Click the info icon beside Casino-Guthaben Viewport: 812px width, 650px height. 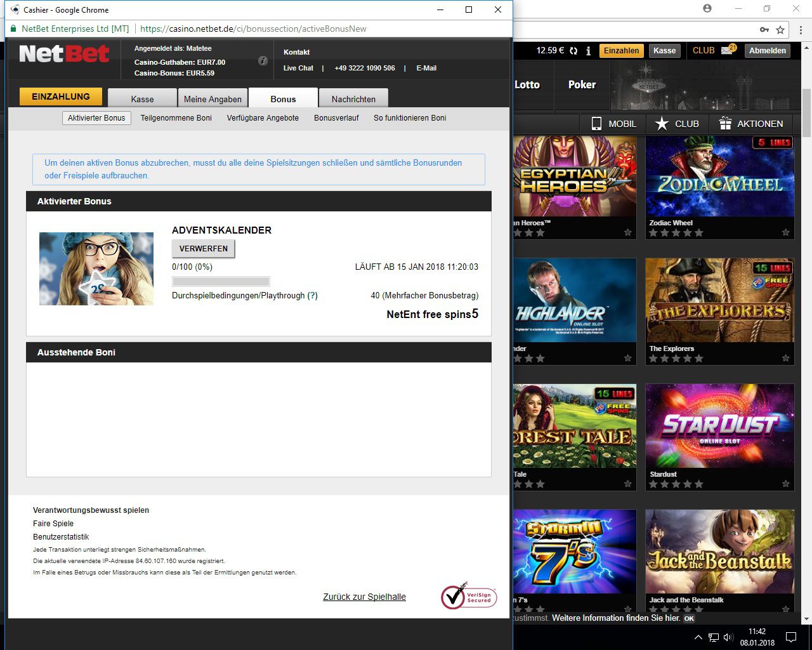tap(263, 61)
